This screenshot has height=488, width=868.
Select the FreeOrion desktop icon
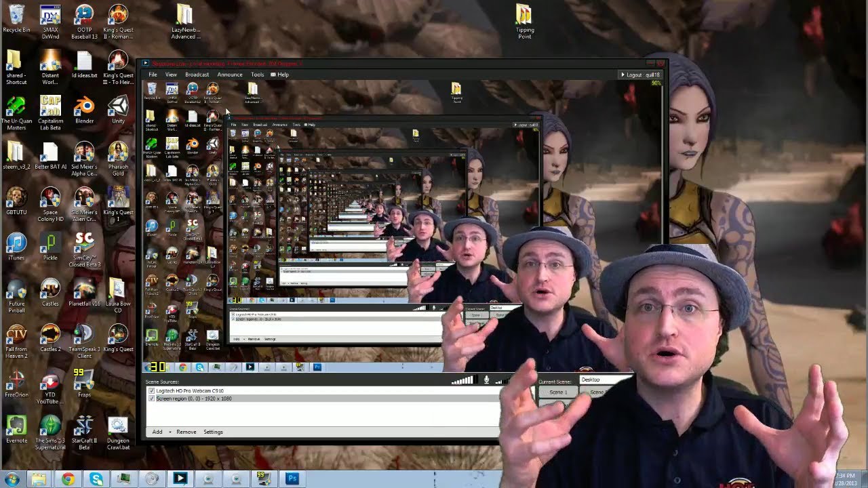16,384
